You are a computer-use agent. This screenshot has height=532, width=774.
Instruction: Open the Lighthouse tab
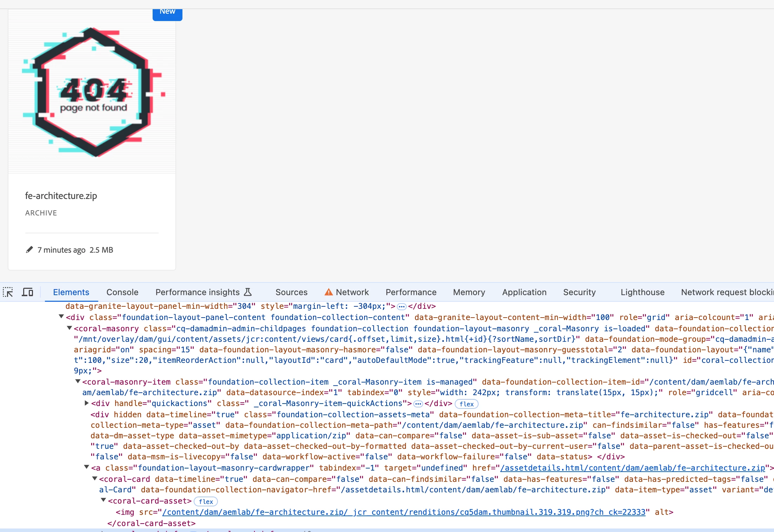pyautogui.click(x=642, y=292)
